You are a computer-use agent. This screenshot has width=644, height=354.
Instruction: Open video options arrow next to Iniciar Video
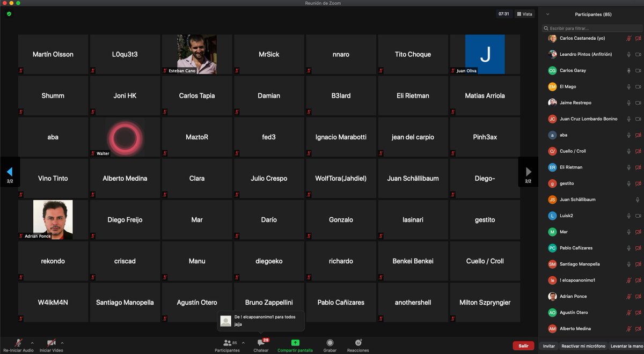(62, 343)
